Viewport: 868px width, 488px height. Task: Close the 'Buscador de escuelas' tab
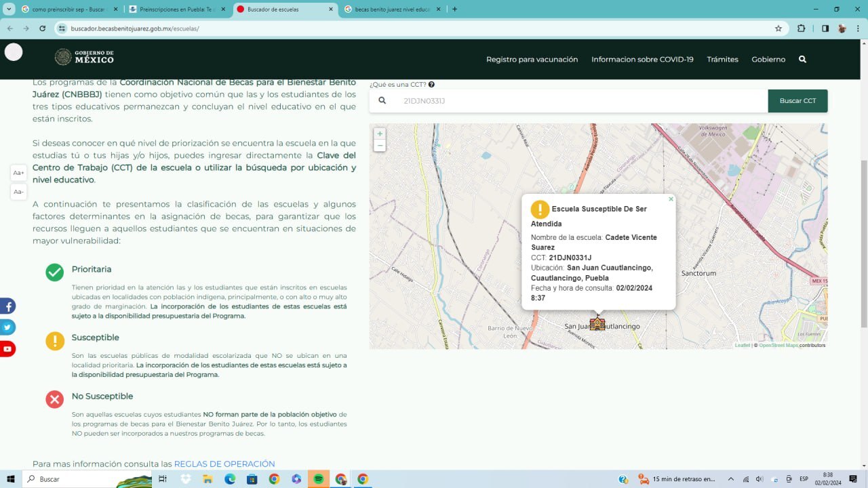tap(331, 9)
